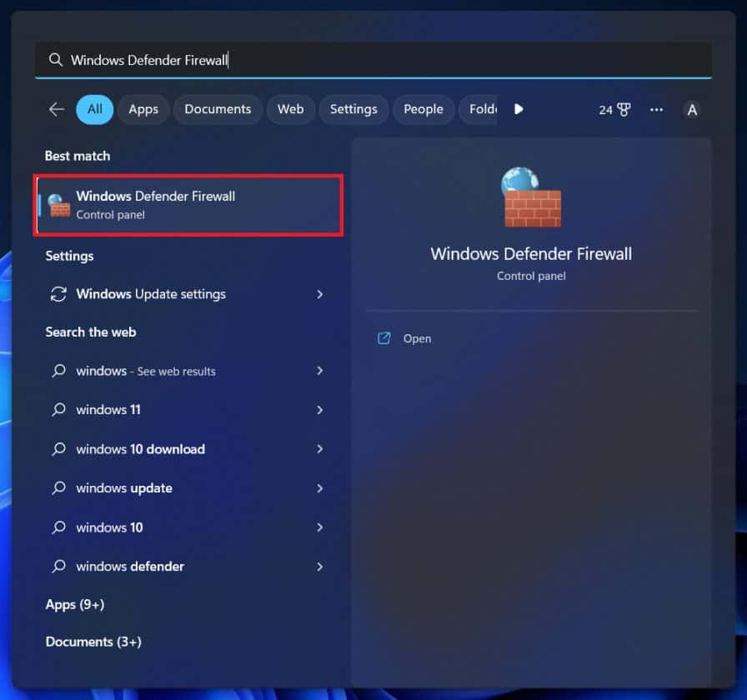Show the Documents (3+) results section
Image resolution: width=747 pixels, height=700 pixels.
point(93,642)
